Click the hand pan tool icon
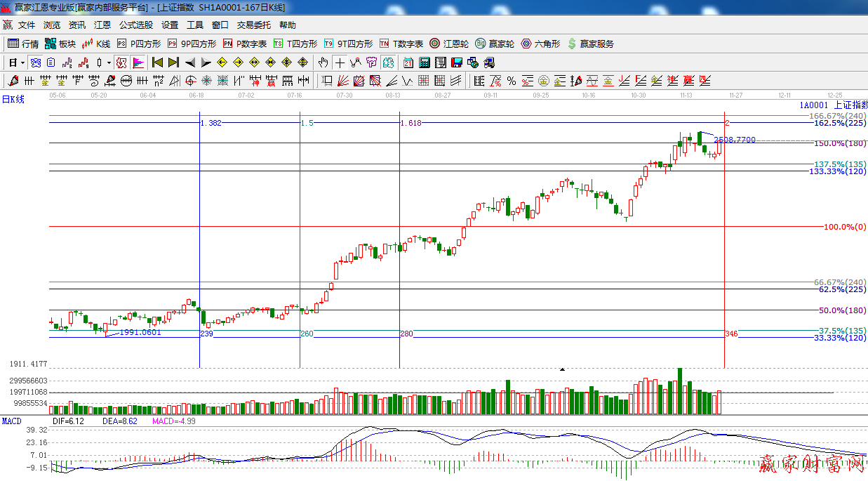 [323, 62]
